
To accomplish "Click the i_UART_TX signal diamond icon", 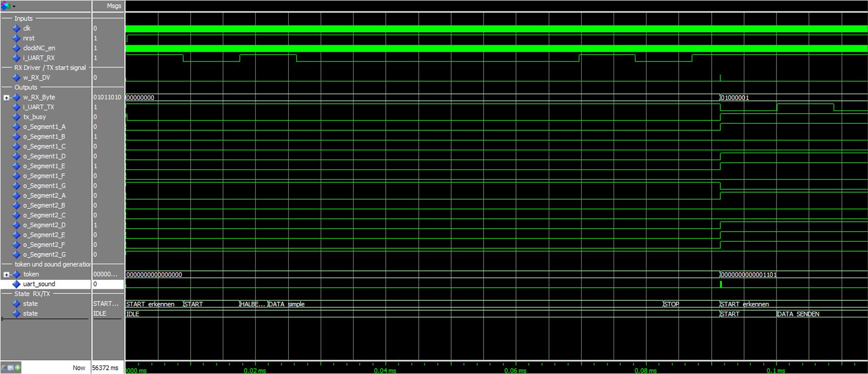I will (x=17, y=107).
